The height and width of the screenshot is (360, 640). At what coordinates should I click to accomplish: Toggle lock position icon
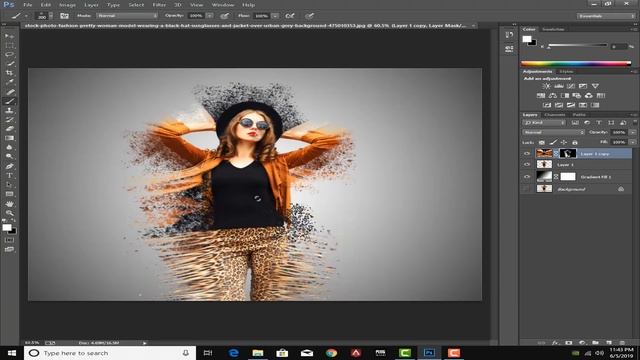coord(564,142)
